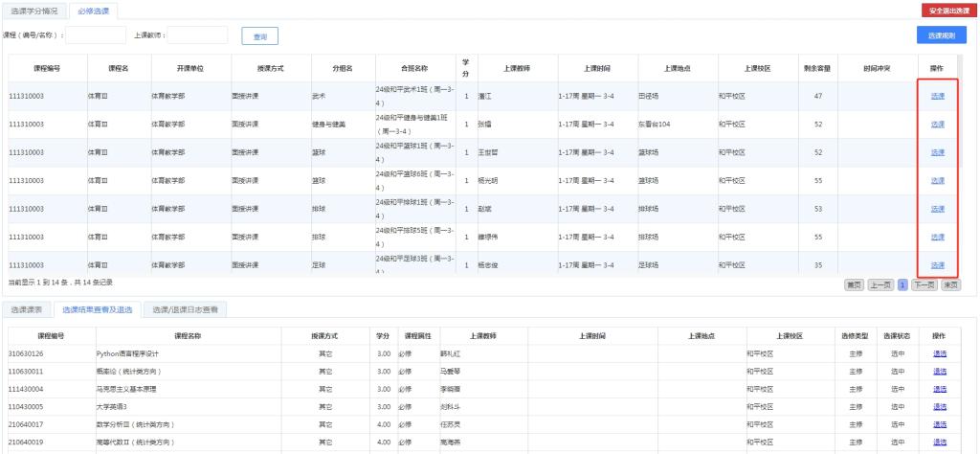Select the 武术 course via 选课 link
The width and height of the screenshot is (980, 454).
[937, 96]
